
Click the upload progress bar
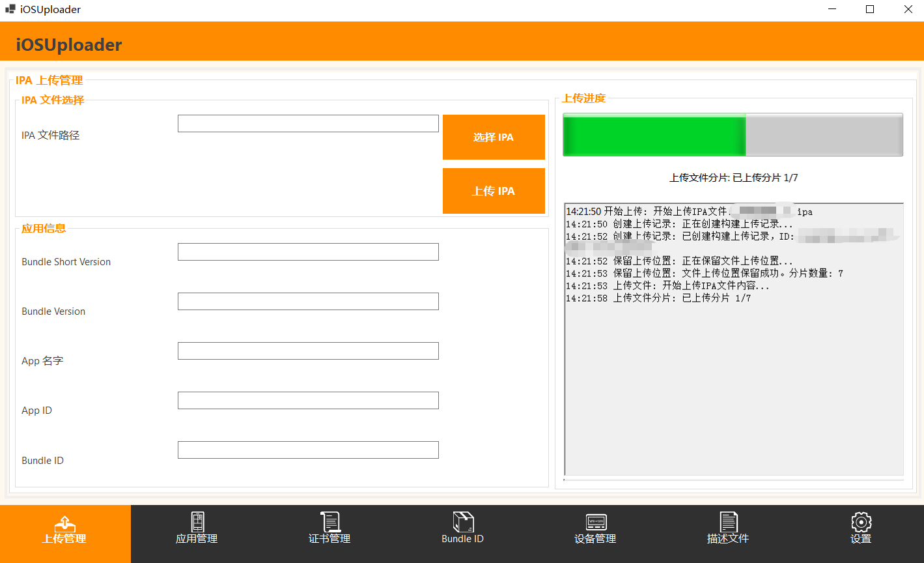point(732,134)
